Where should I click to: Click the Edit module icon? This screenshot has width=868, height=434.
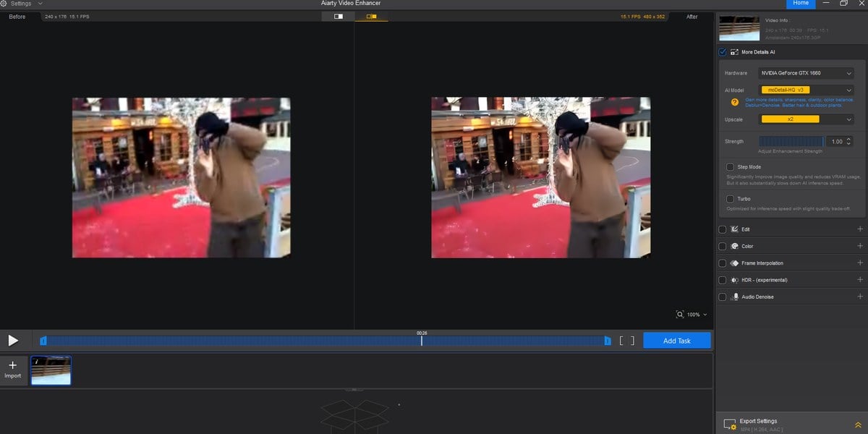pos(734,229)
